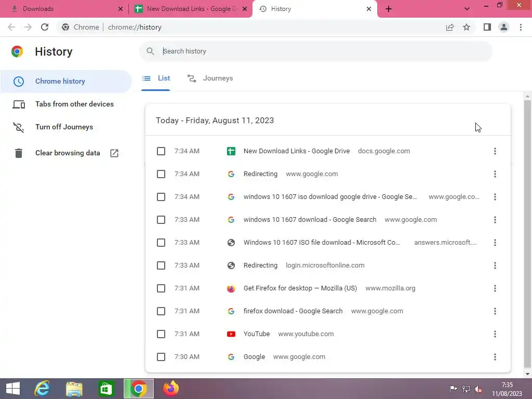This screenshot has width=532, height=399.
Task: Check the Windows 10 1607 ISO file download entry
Action: [x=161, y=243]
